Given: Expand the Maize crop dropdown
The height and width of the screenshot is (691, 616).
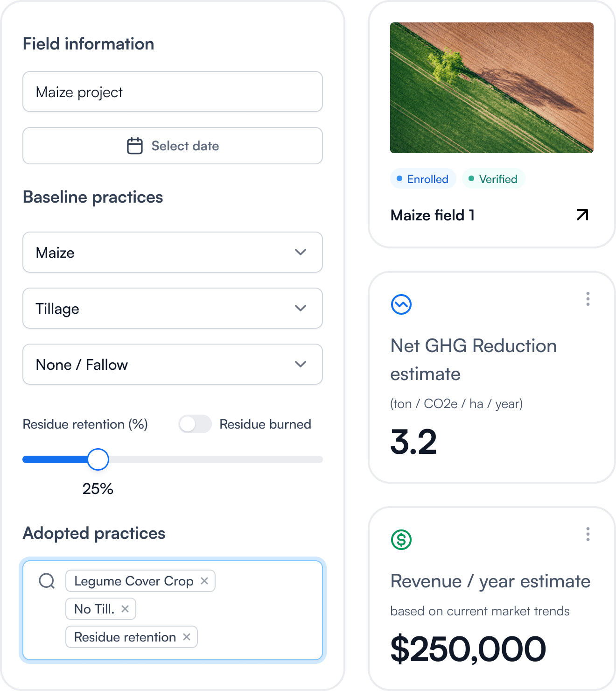Looking at the screenshot, I should [x=173, y=252].
